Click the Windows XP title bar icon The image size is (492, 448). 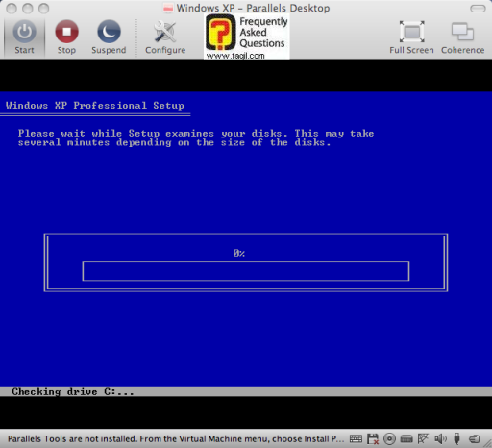(168, 8)
